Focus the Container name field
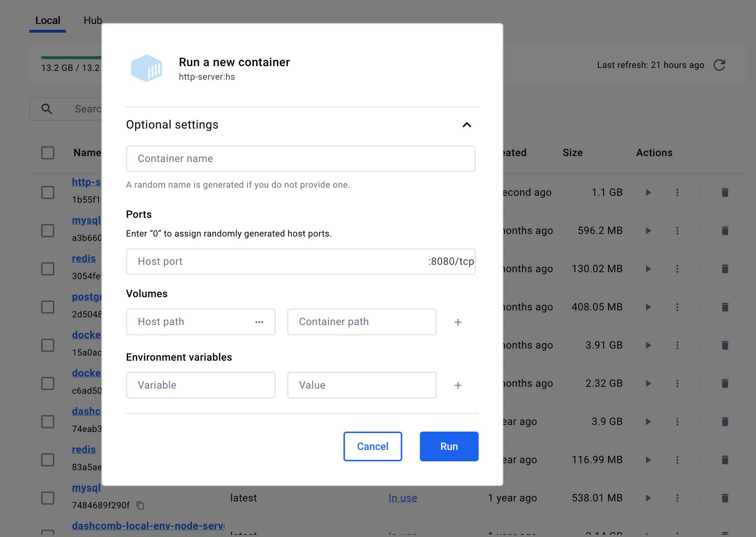The height and width of the screenshot is (537, 756). tap(300, 159)
